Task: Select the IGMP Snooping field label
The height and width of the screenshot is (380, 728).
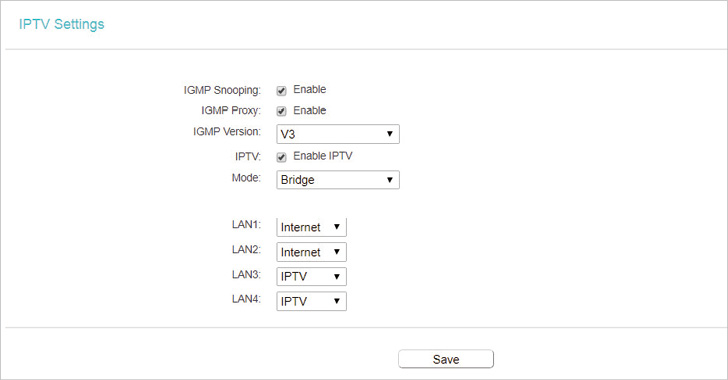Action: [x=222, y=90]
